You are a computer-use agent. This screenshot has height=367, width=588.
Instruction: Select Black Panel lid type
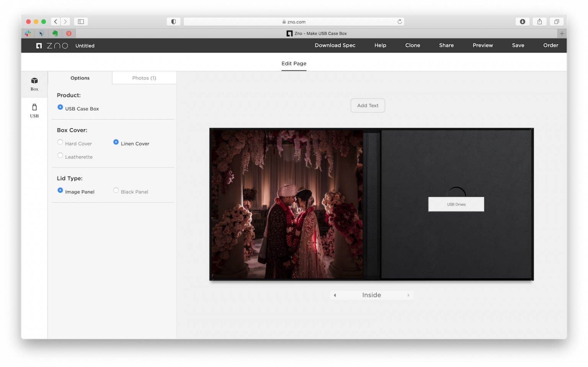click(131, 192)
